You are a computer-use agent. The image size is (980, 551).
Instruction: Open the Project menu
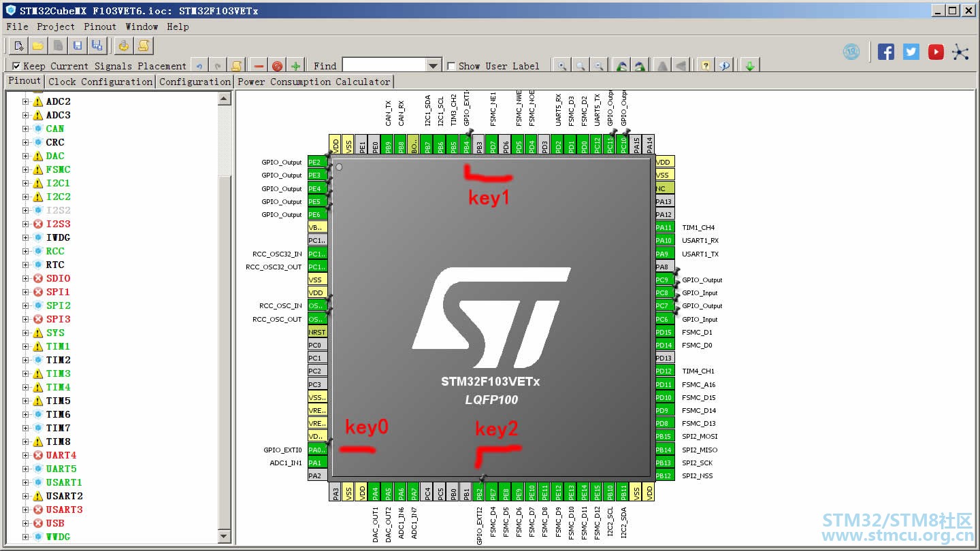coord(56,27)
